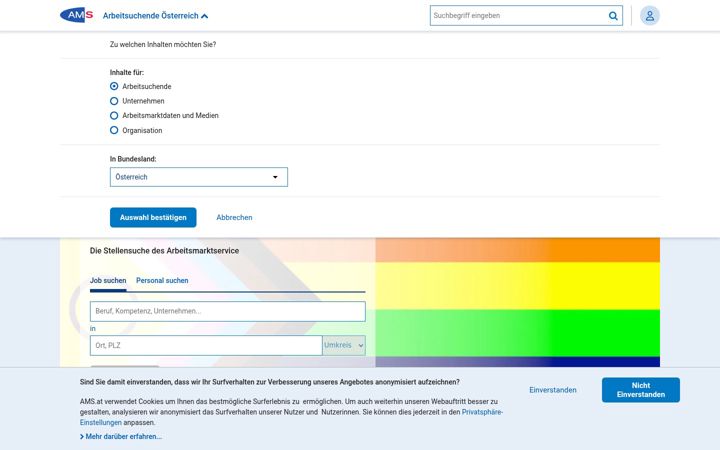This screenshot has width=720, height=450.
Task: Select the Unternehmen radio button
Action: [x=114, y=101]
